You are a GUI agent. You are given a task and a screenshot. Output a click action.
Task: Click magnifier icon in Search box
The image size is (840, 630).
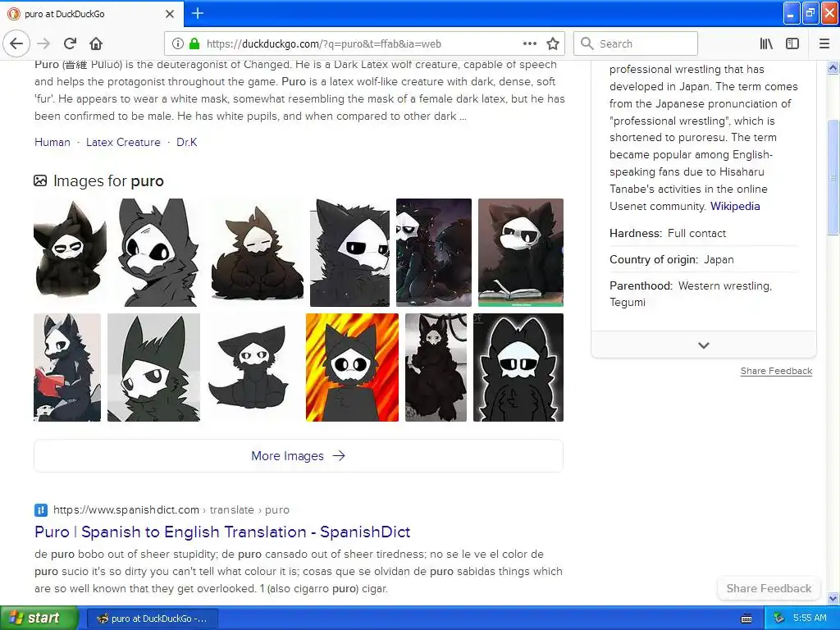pos(587,43)
